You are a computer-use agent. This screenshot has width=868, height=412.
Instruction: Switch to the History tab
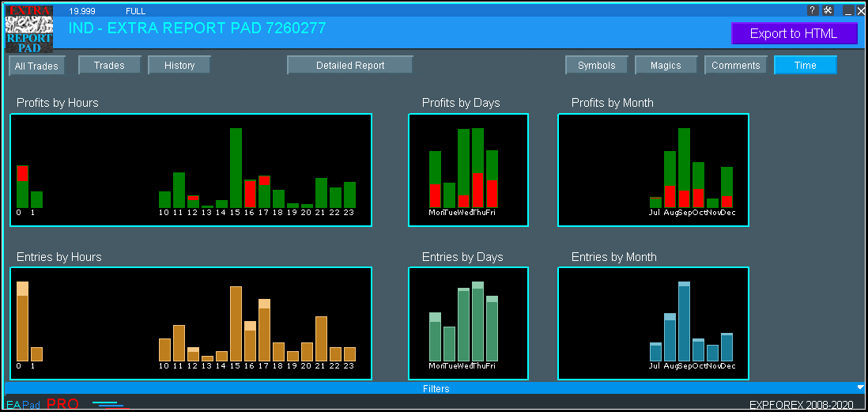[179, 65]
